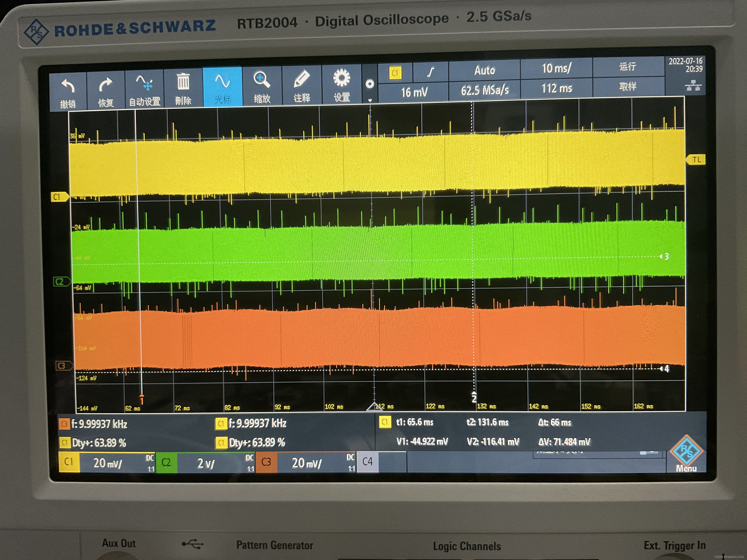
Task: Tap the C3 DC coupling indicator
Action: coord(351,457)
